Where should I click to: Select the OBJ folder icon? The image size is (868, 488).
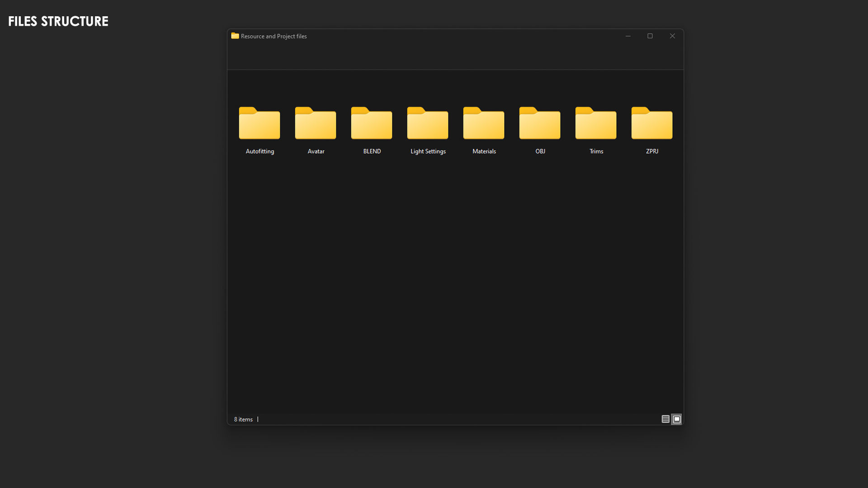click(x=540, y=123)
